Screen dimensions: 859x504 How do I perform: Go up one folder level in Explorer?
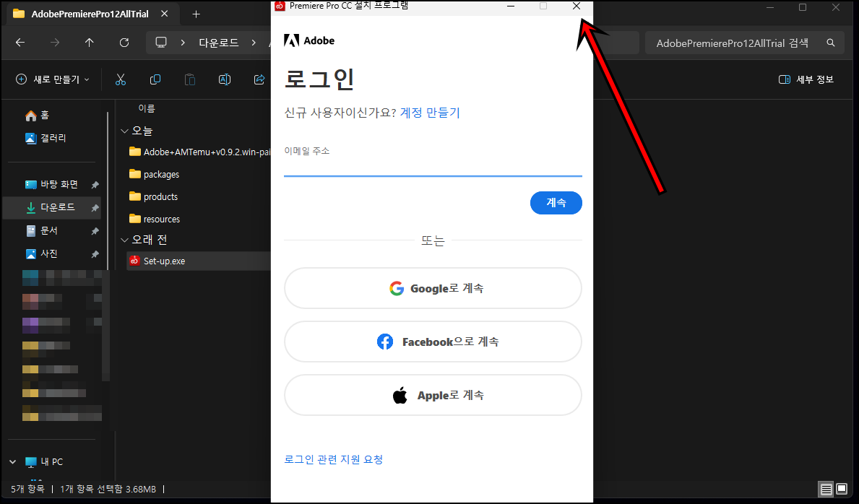[x=90, y=42]
